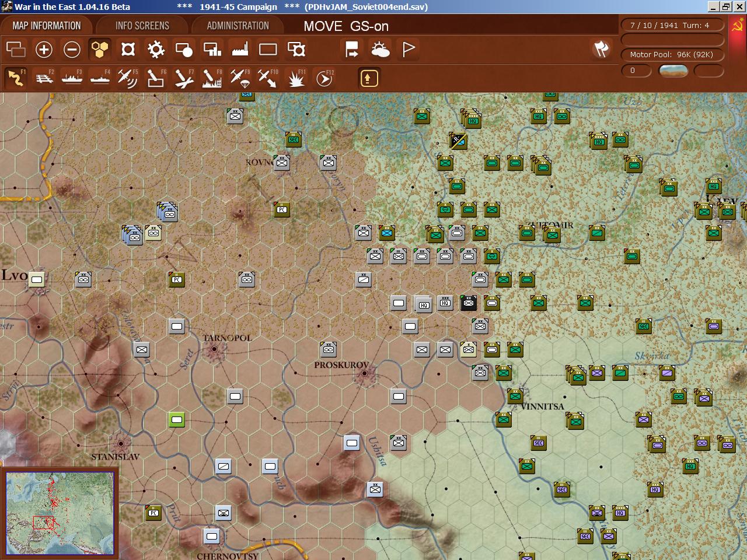This screenshot has height=560, width=747.
Task: Toggle the rectangle with circle icon
Action: coord(184,50)
